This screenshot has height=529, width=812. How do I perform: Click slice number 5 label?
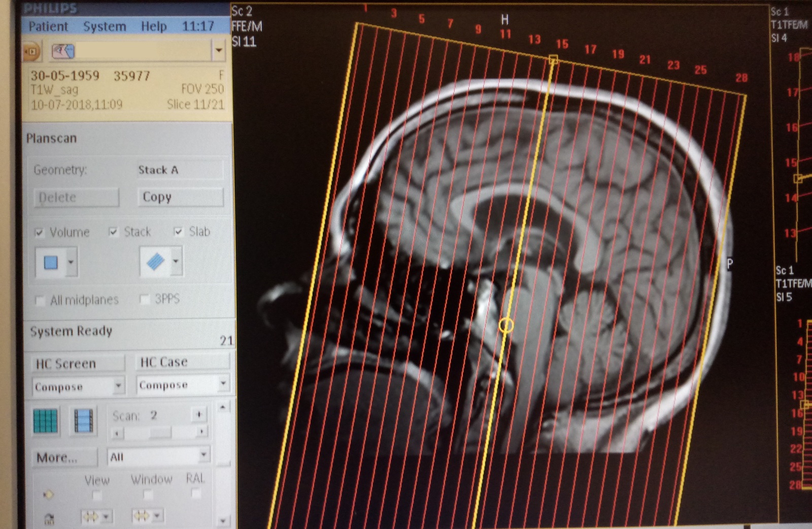coord(422,19)
